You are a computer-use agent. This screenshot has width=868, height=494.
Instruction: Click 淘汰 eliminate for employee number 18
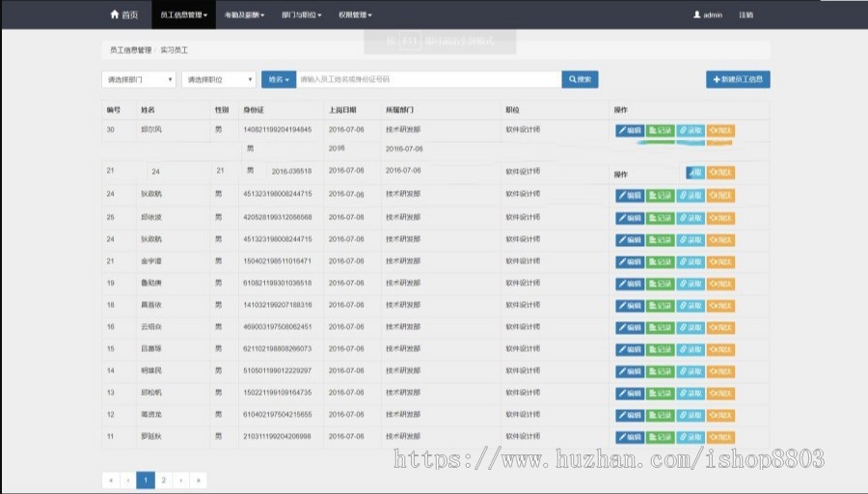[x=720, y=306]
